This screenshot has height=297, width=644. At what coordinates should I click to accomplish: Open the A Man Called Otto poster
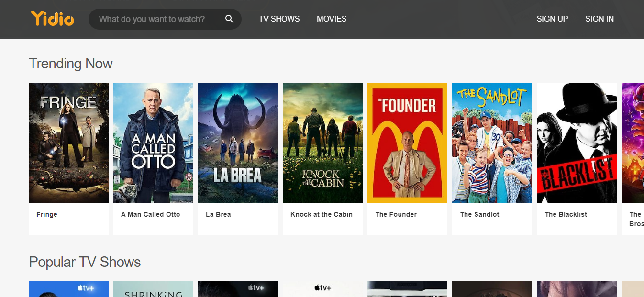click(153, 142)
